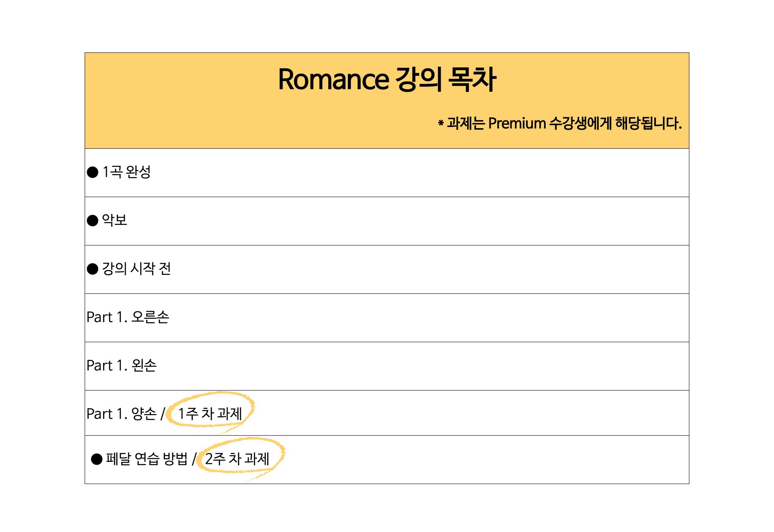Click the slash after 페달 연습 방법

click(x=194, y=459)
